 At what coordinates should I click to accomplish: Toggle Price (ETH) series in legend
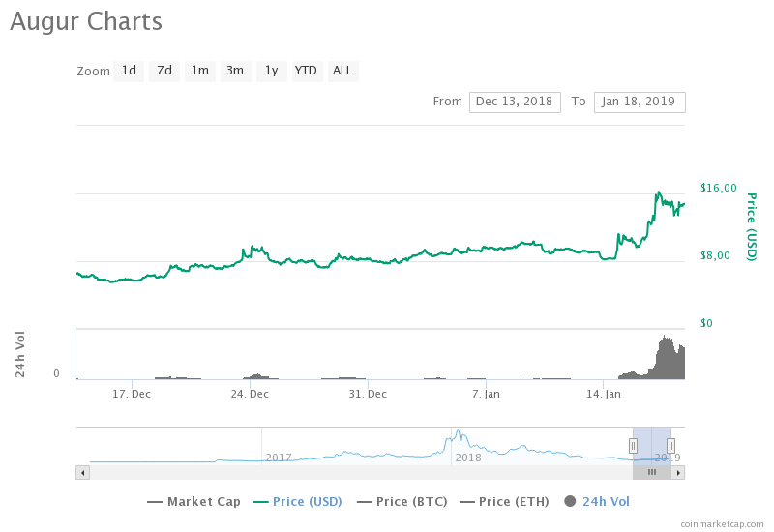coord(504,502)
